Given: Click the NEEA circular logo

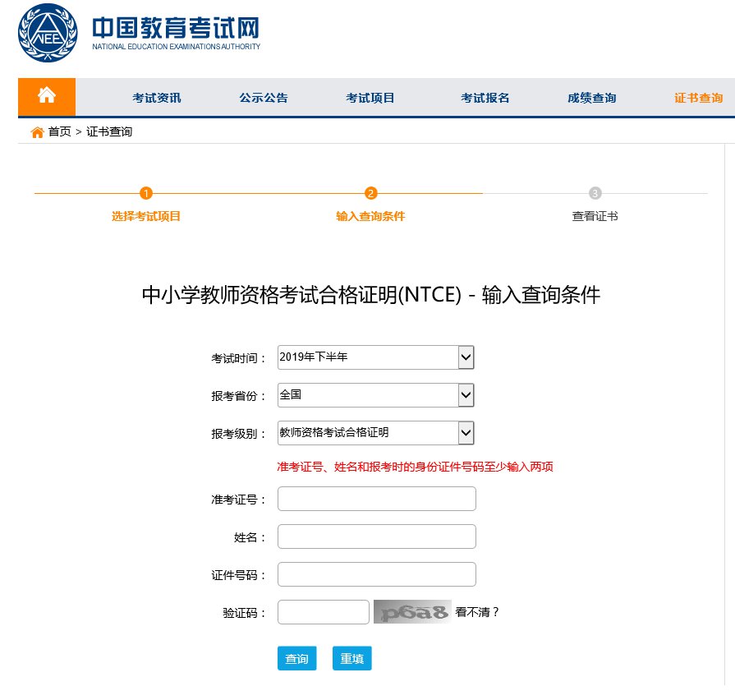Looking at the screenshot, I should tap(48, 33).
